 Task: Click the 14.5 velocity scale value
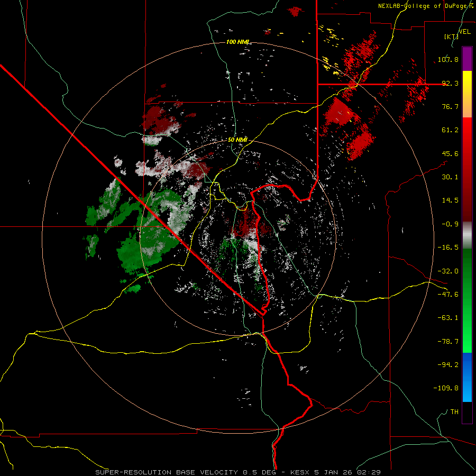pyautogui.click(x=450, y=200)
